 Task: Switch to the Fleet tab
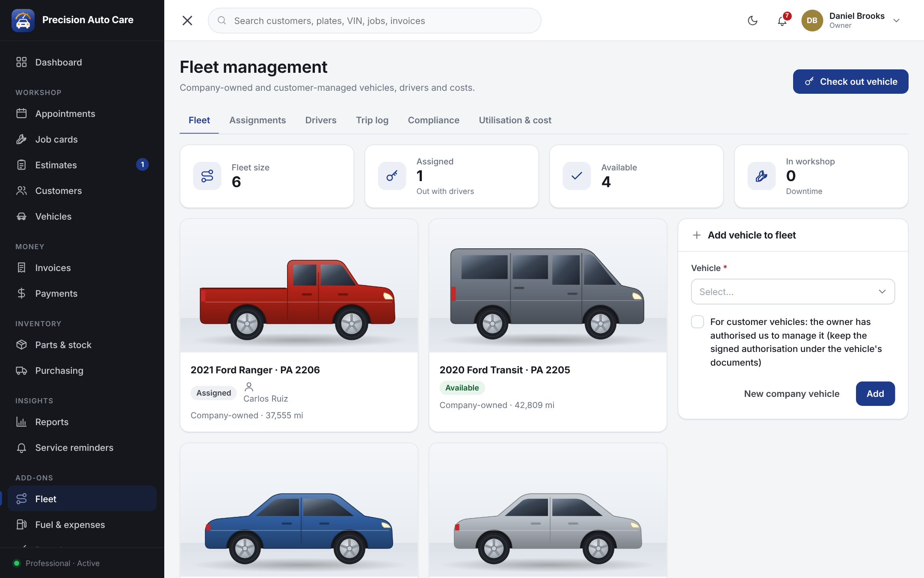[199, 120]
